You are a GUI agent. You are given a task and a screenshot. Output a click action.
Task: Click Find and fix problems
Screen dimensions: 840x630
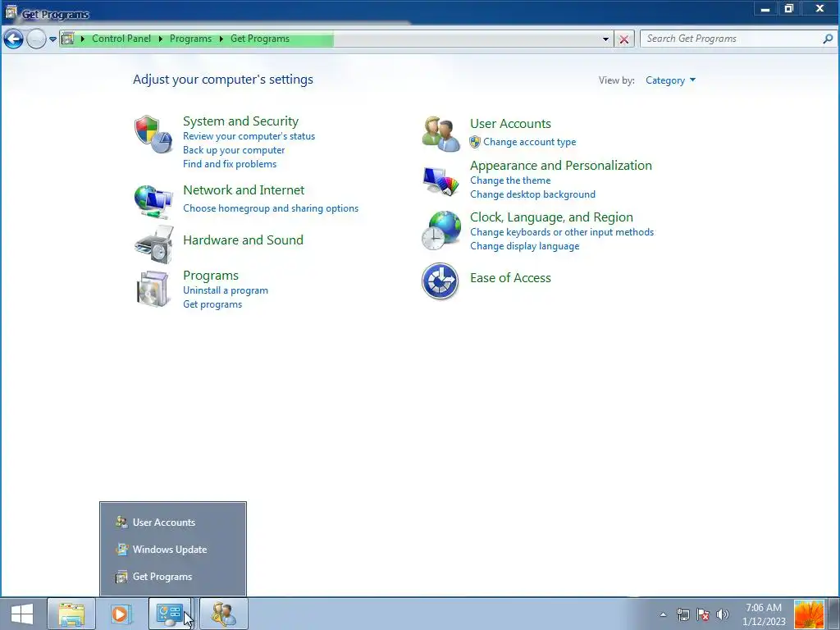(x=230, y=164)
